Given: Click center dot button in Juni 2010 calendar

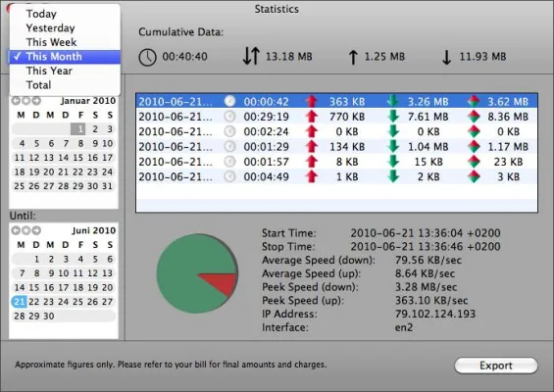Looking at the screenshot, I should [x=25, y=230].
